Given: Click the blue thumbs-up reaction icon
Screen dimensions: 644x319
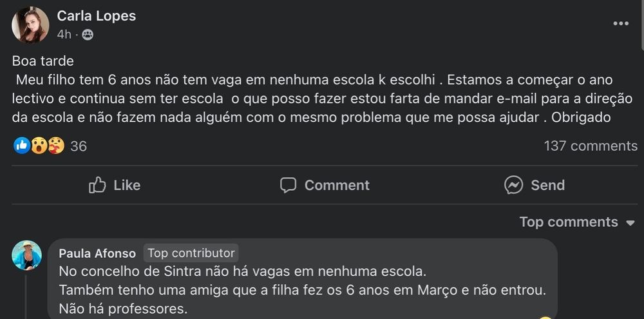Looking at the screenshot, I should (x=21, y=146).
